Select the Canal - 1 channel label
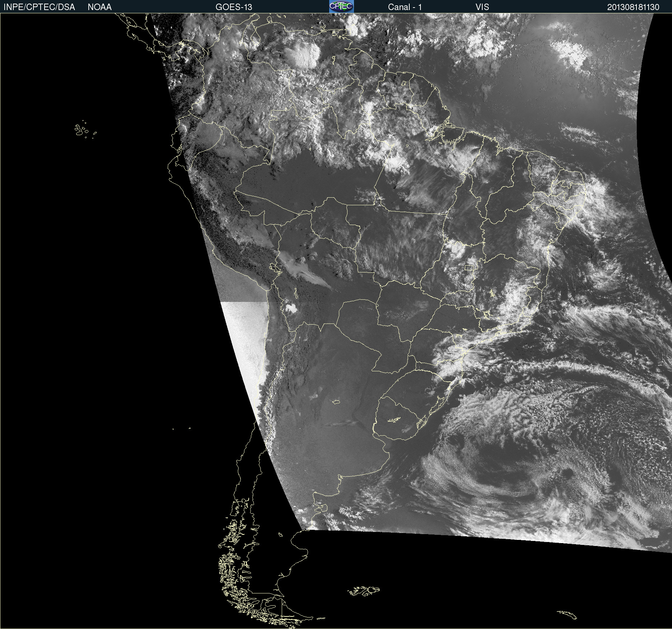672x629 pixels. click(405, 7)
